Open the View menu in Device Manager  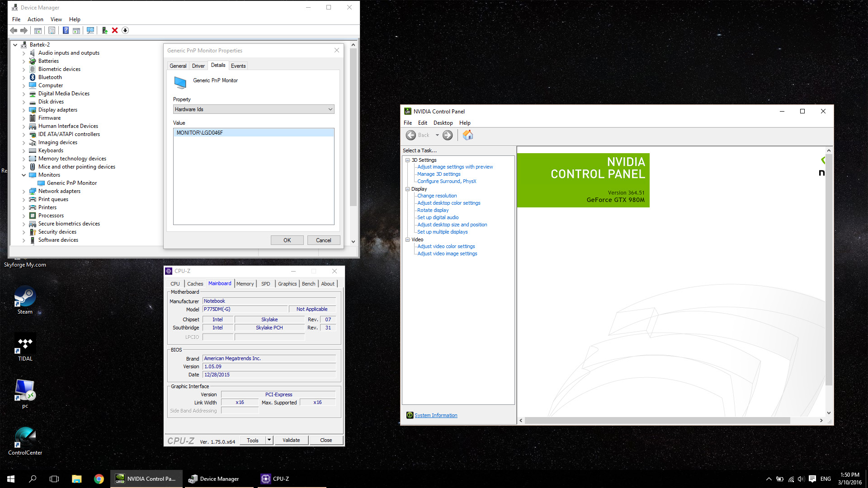coord(56,19)
